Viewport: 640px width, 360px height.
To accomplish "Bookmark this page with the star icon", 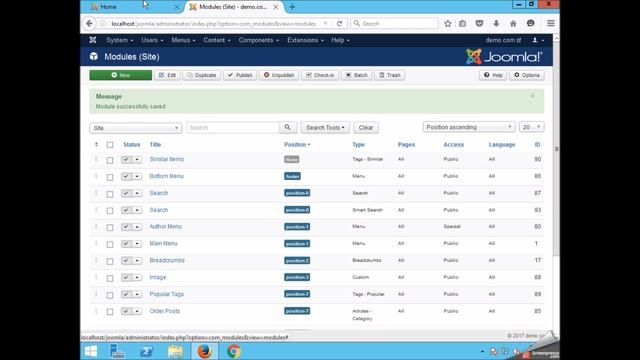I will 448,24.
